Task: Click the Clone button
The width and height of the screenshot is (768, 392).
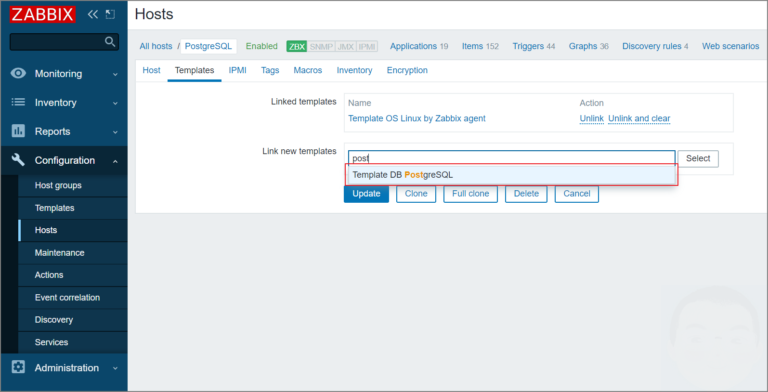Action: 416,194
